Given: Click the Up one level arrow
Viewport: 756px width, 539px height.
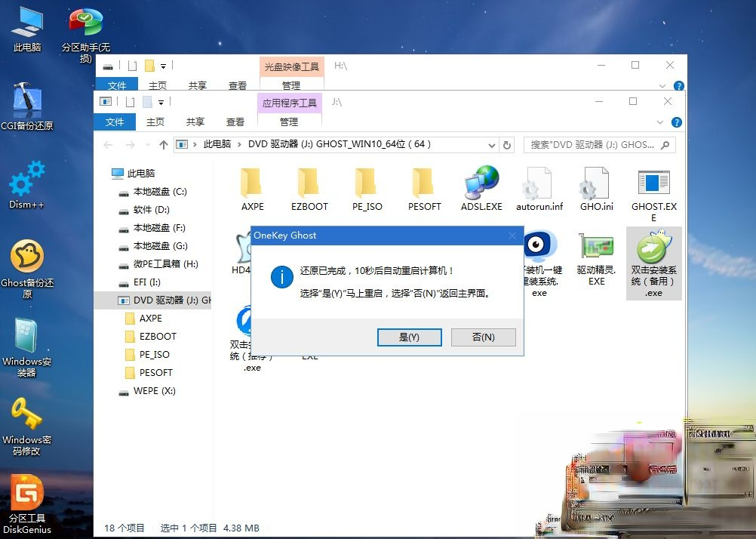Looking at the screenshot, I should [x=164, y=145].
